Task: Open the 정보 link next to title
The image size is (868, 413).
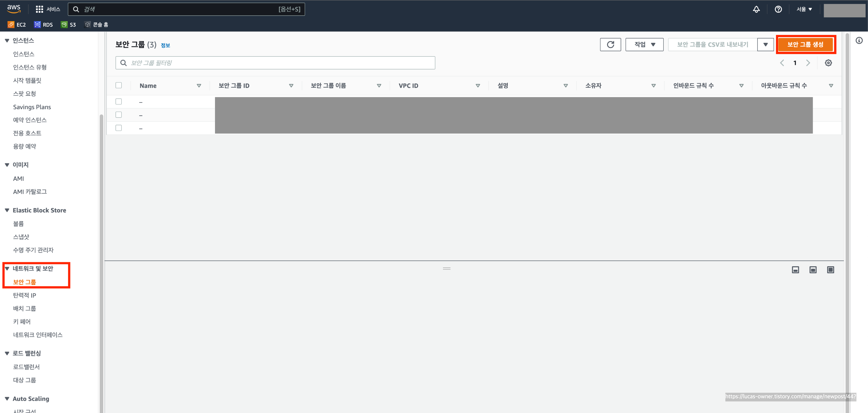Action: (x=165, y=45)
